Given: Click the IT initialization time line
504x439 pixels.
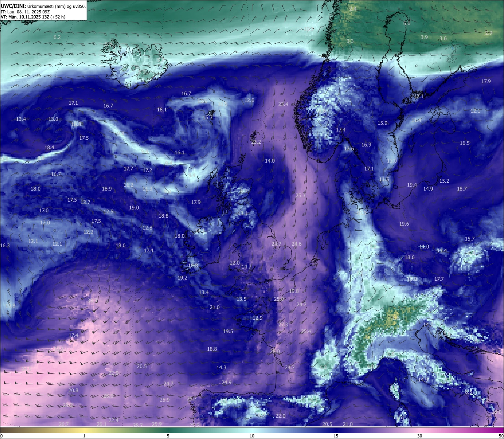Looking at the screenshot, I should [25, 12].
